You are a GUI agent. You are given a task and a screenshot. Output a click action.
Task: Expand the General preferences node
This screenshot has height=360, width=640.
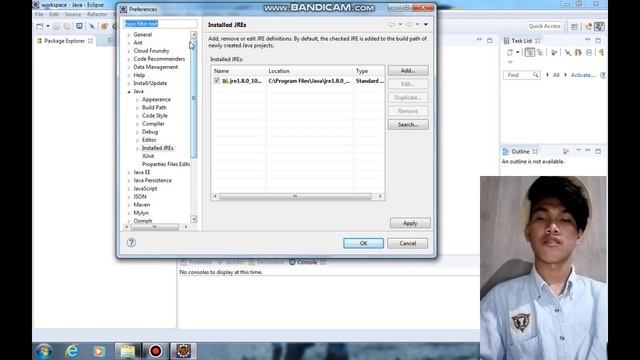(129, 35)
